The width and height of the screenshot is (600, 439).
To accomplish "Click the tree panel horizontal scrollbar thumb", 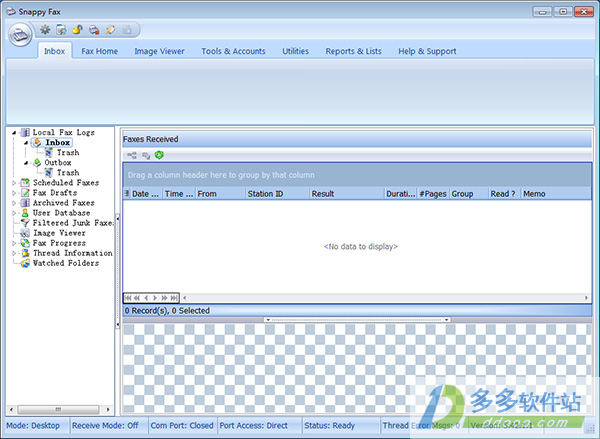I will tap(58, 410).
